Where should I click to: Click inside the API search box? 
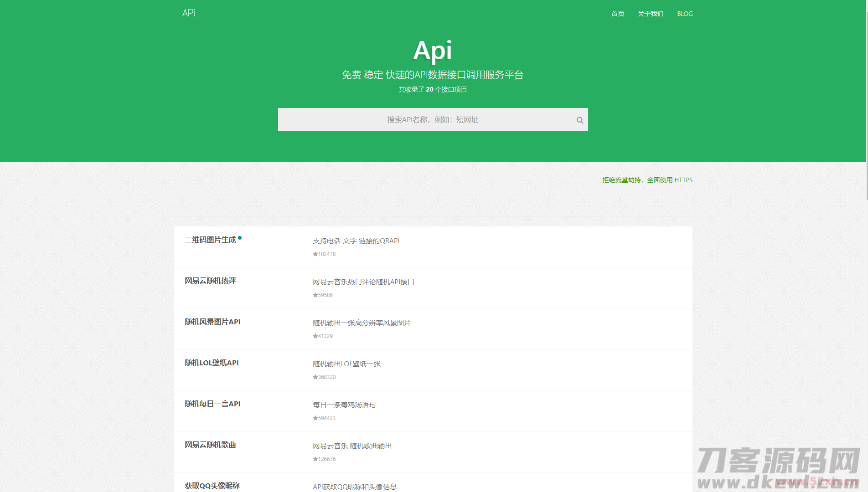click(433, 119)
